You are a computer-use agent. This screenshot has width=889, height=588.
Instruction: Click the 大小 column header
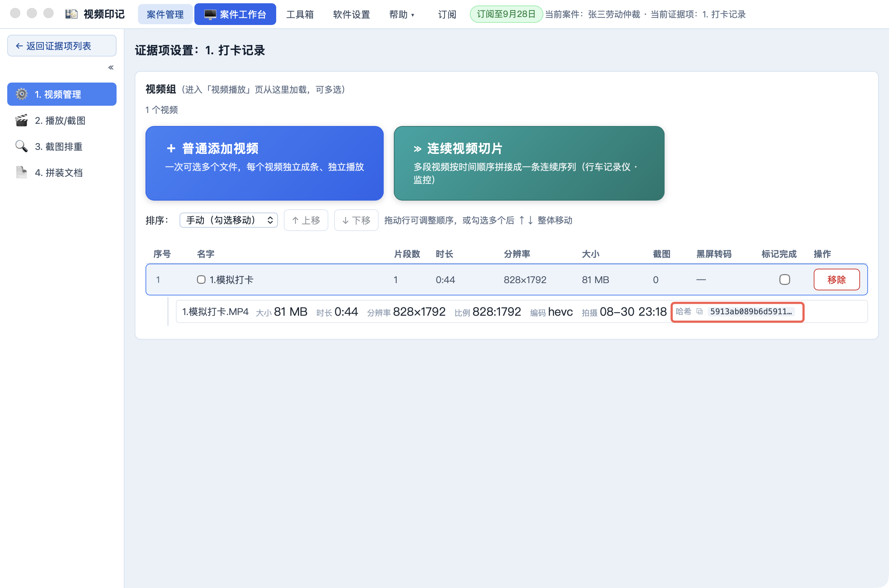tap(591, 254)
